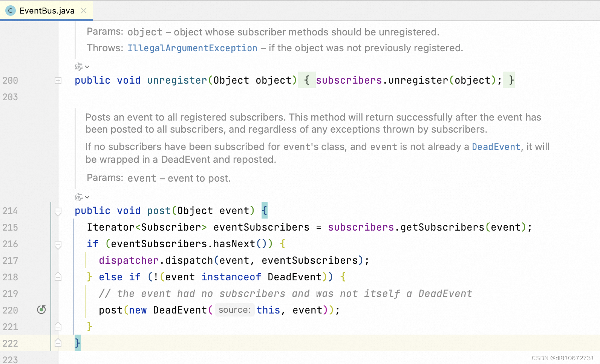Open the inlay hints dropdown arrow above unregister
The width and height of the screenshot is (600, 364).
pyautogui.click(x=87, y=67)
